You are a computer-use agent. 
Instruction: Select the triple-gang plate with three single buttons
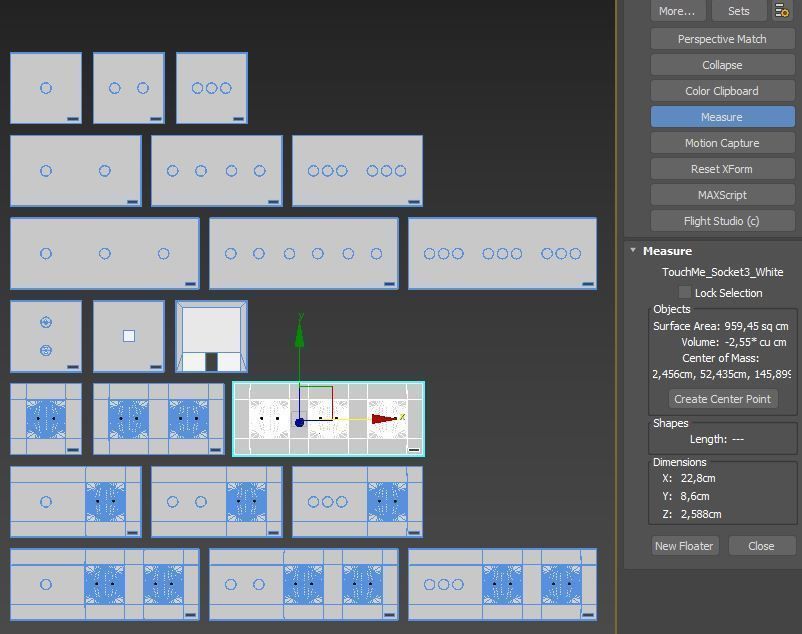pyautogui.click(x=105, y=254)
